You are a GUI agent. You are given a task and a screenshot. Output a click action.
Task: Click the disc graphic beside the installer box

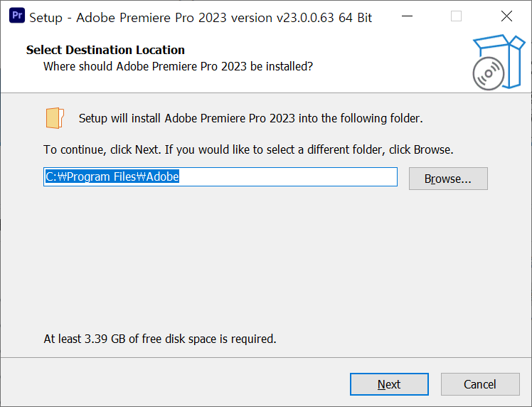[488, 74]
